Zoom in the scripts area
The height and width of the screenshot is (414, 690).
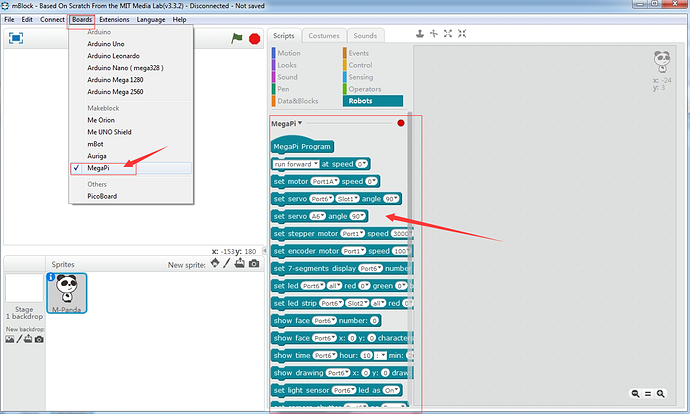click(661, 394)
